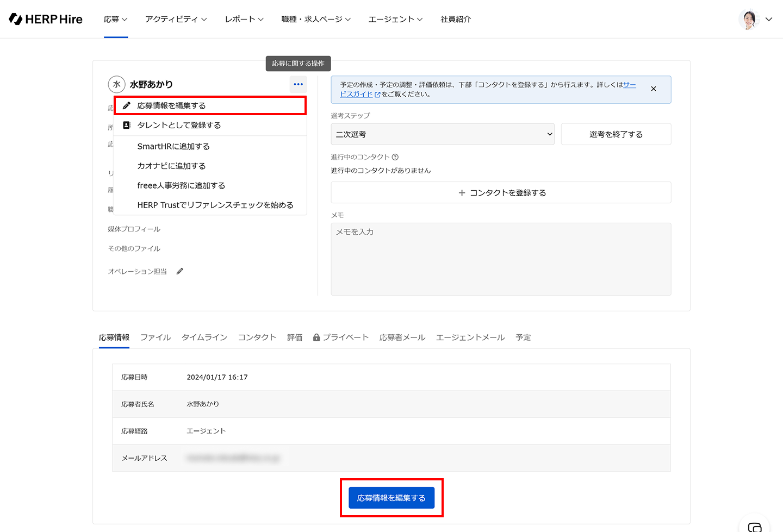Click the 水 applicant avatar circle
The image size is (783, 532).
coord(117,84)
